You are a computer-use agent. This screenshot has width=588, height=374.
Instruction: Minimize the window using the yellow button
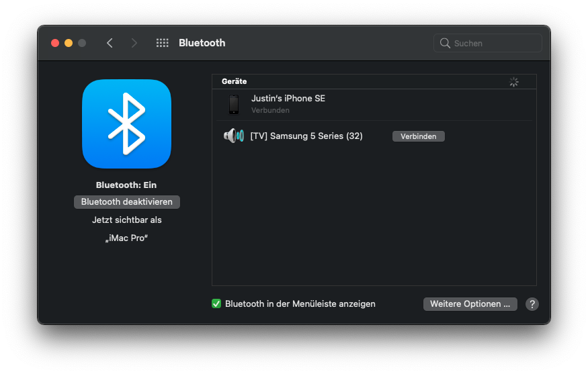point(69,43)
